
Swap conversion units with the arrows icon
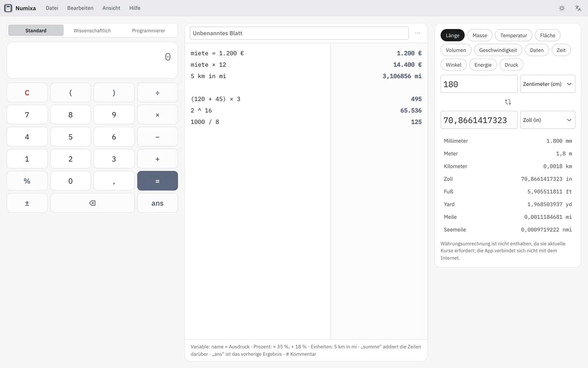(x=508, y=102)
